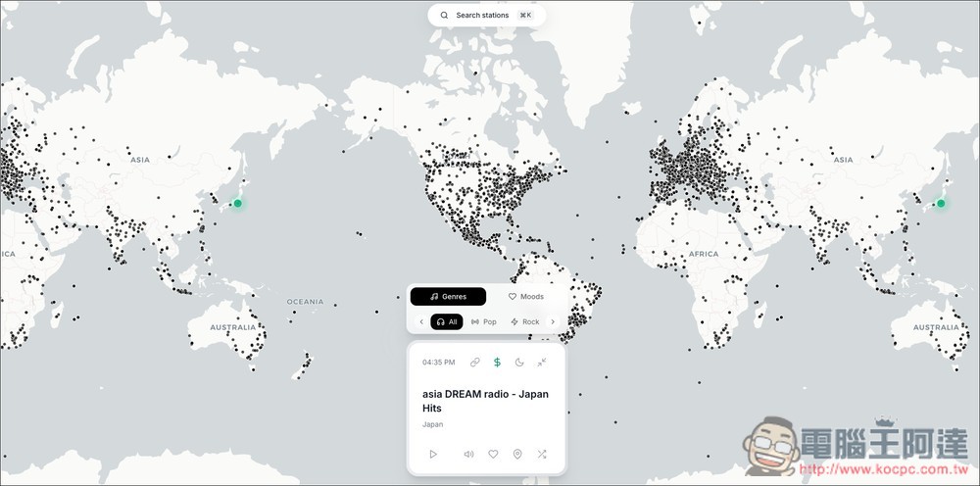Locate station on map with pin icon

pyautogui.click(x=517, y=454)
